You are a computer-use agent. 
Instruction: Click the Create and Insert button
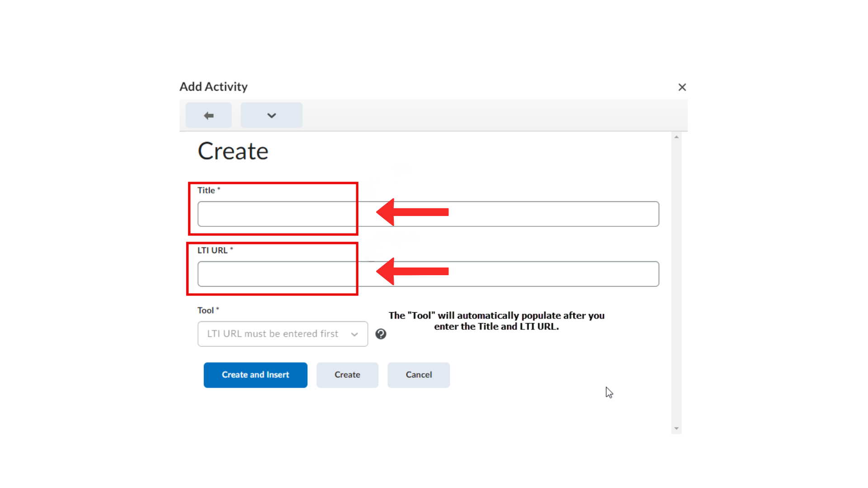pos(255,375)
